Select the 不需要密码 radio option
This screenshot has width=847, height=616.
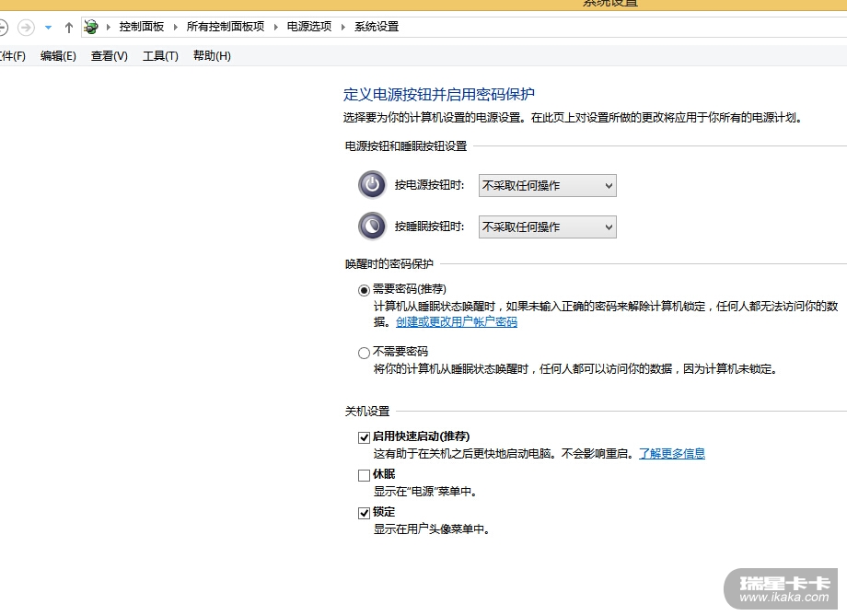click(x=364, y=353)
